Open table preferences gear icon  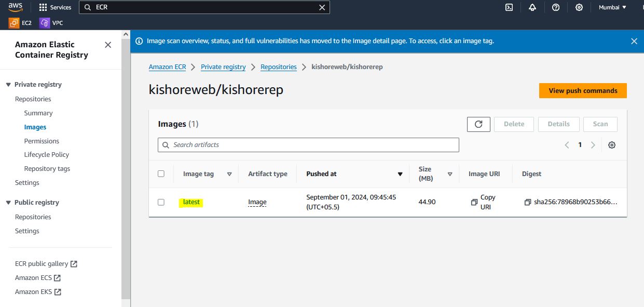point(612,145)
